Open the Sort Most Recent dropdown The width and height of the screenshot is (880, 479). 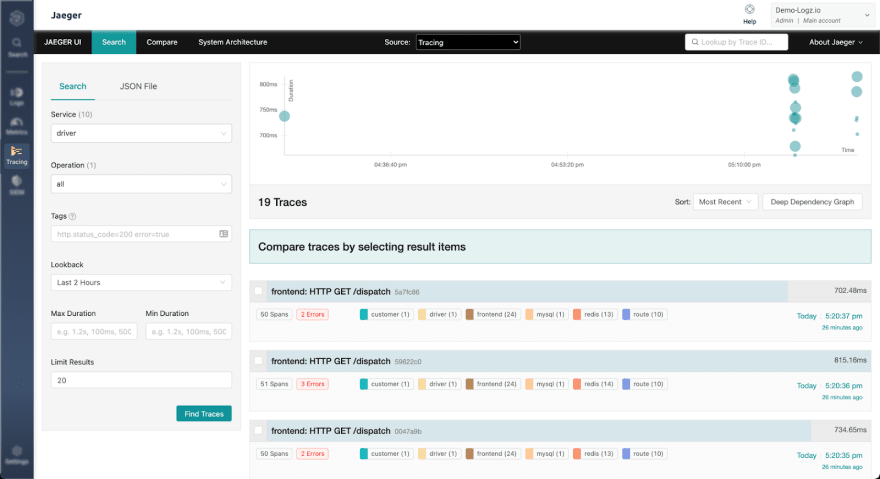(725, 202)
